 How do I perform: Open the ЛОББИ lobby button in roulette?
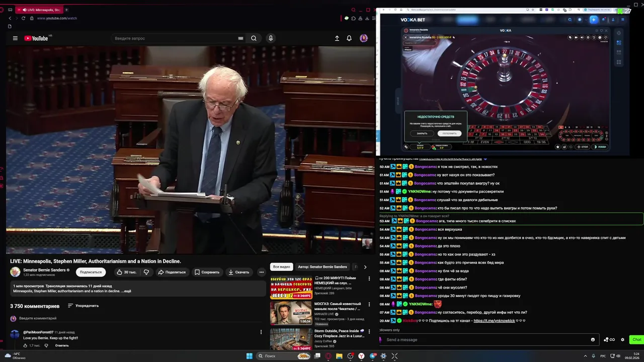[x=600, y=147]
